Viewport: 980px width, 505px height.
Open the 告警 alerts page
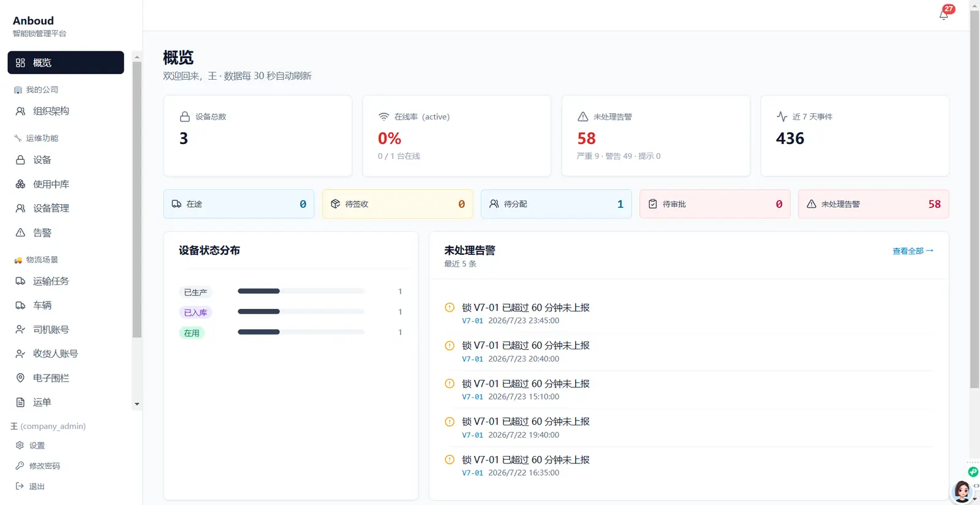pos(66,233)
